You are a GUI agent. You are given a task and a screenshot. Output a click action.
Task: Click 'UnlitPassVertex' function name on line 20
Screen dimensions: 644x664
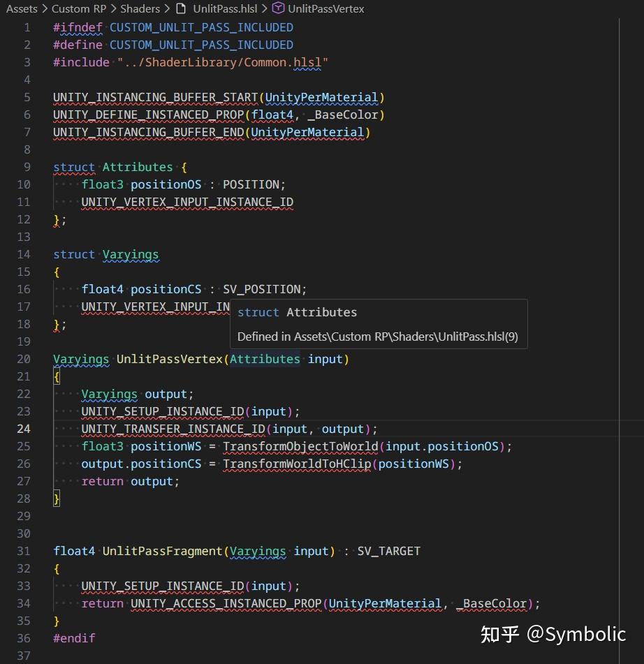pyautogui.click(x=170, y=359)
